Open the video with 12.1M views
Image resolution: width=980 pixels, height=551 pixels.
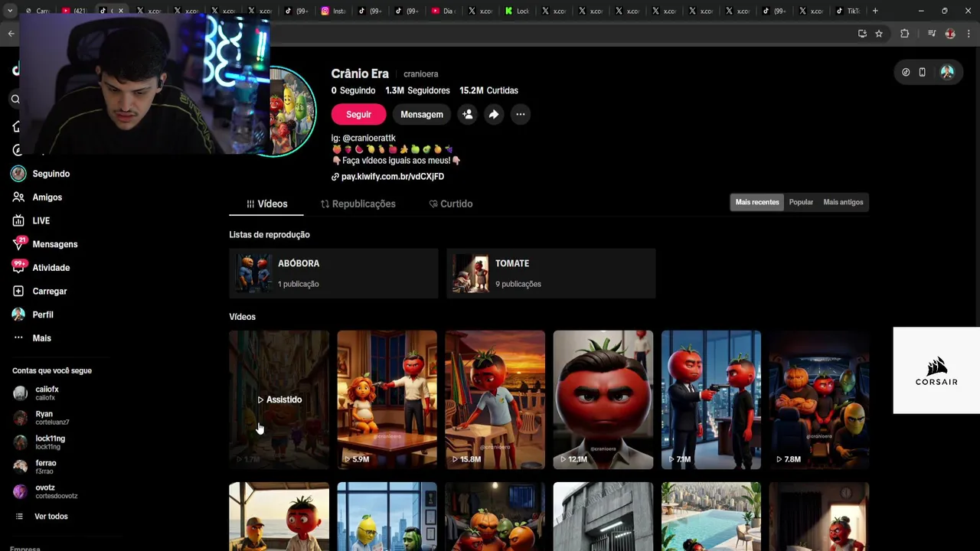[603, 399]
